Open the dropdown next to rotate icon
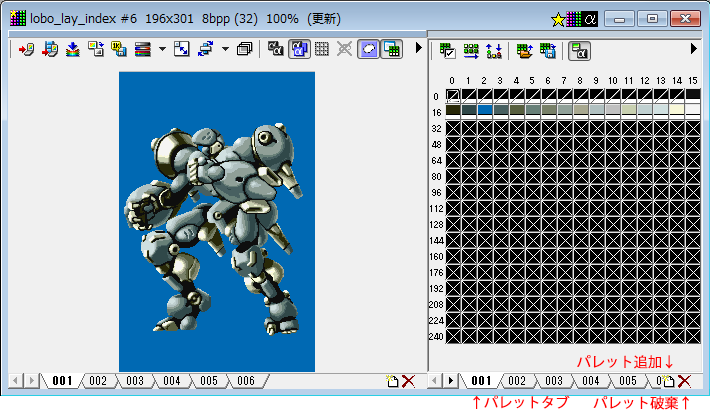This screenshot has width=710, height=410. [x=225, y=49]
